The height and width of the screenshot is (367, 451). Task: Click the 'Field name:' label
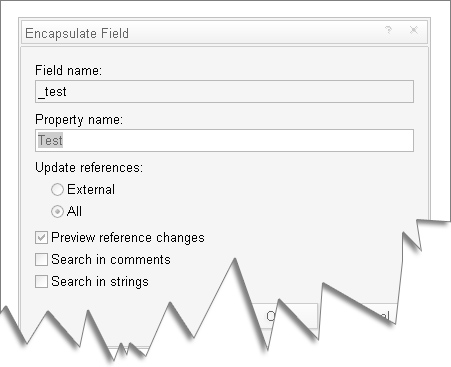click(68, 70)
